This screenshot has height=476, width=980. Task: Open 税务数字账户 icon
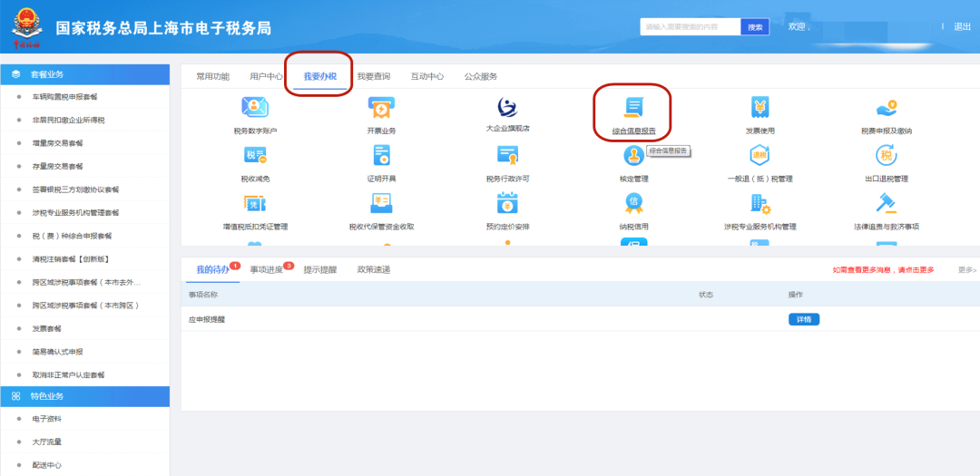pyautogui.click(x=255, y=108)
